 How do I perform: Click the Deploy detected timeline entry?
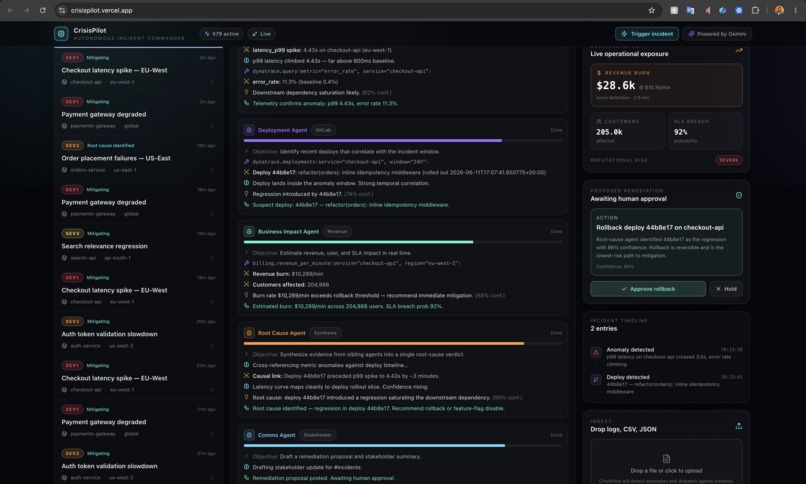[x=666, y=384]
